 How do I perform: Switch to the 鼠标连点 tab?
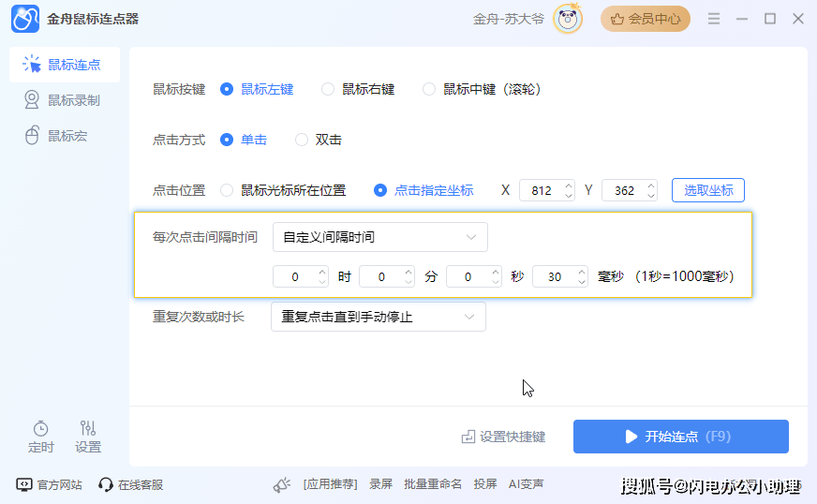pyautogui.click(x=65, y=65)
